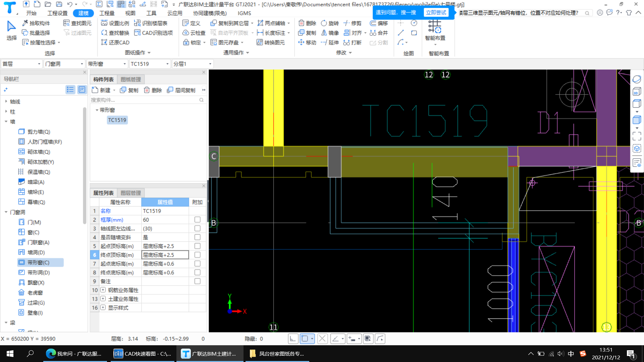The image size is (644, 362).
Task: Open the 工程设置 ribbon tab
Action: point(57,13)
